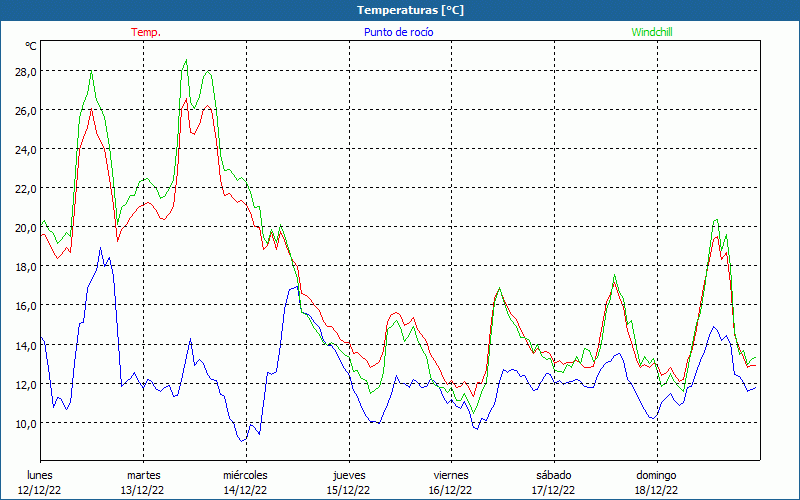Click the 'miércoles' day label

click(245, 475)
